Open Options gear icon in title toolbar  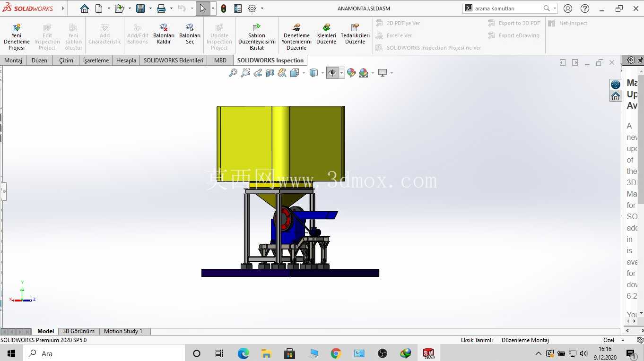click(252, 9)
